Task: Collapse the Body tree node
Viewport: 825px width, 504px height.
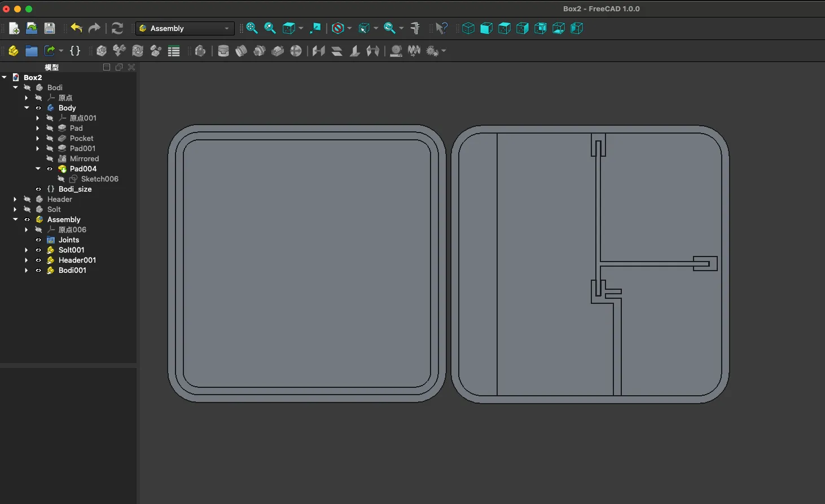Action: point(27,108)
